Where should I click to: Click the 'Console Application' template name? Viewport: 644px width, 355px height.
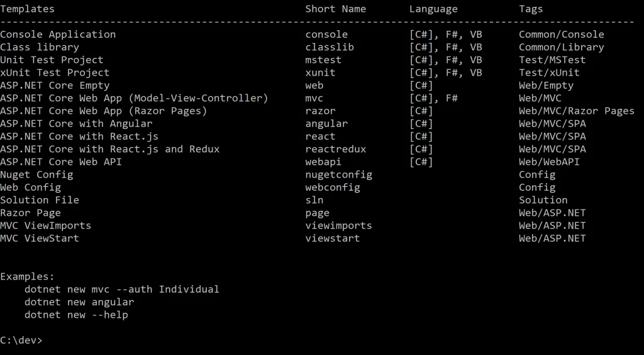[x=58, y=35]
